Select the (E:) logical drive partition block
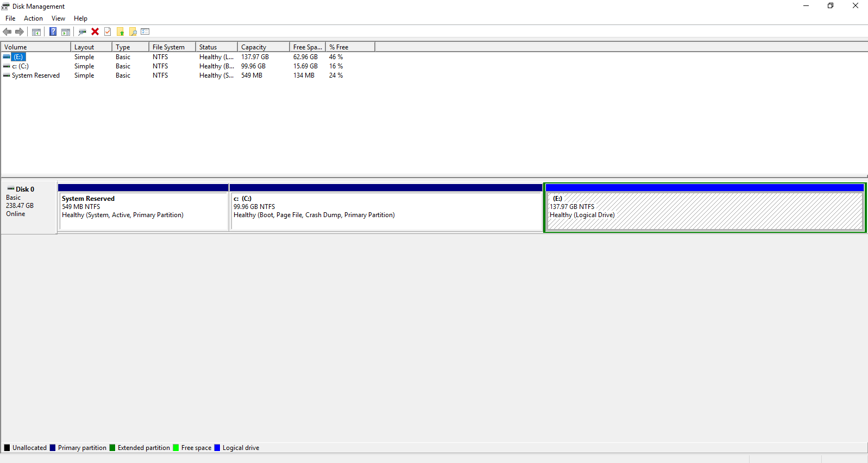The width and height of the screenshot is (868, 463). pyautogui.click(x=705, y=208)
